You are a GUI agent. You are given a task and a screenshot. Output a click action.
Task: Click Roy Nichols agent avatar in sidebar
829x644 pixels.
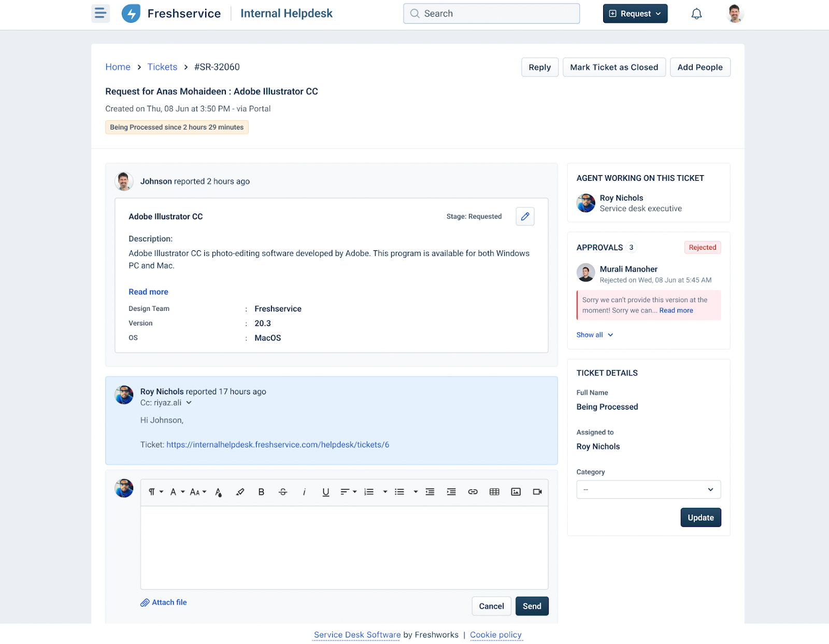[x=586, y=203]
